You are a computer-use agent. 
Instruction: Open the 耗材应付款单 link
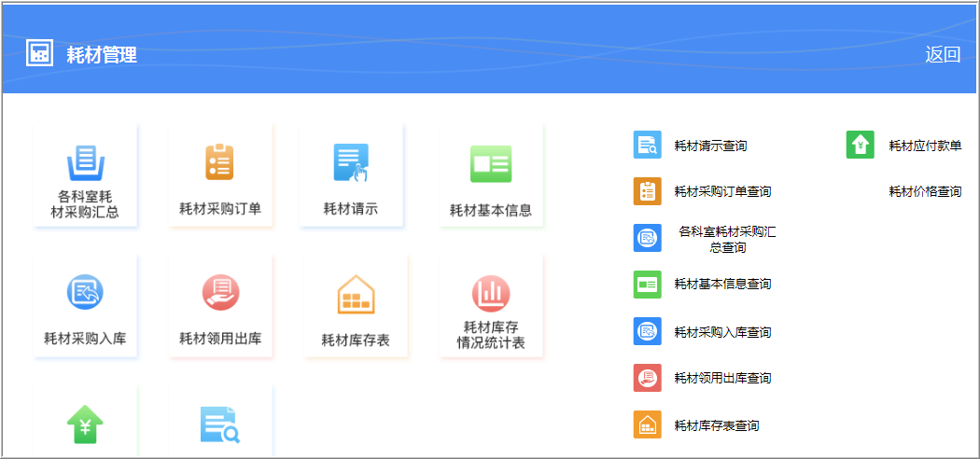click(x=925, y=146)
